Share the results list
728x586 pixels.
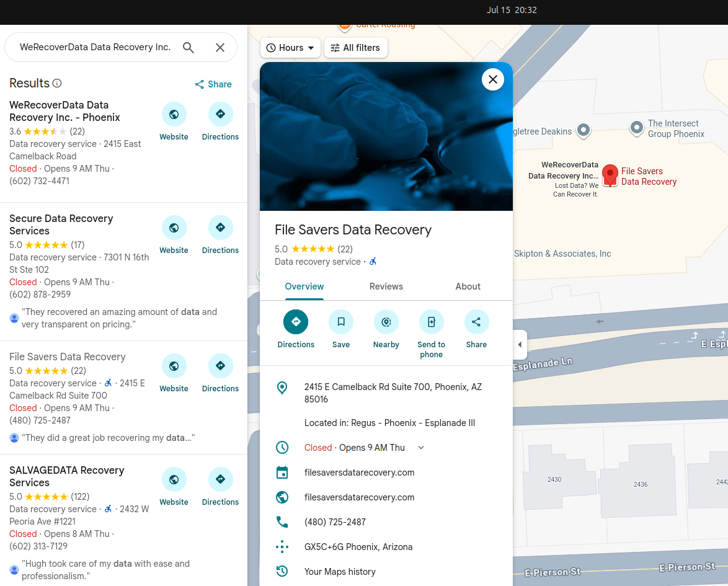click(x=213, y=84)
